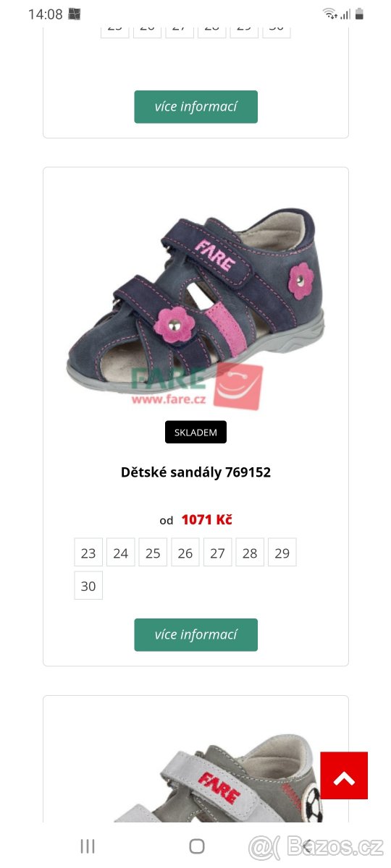Select shoe size 24
391x868 pixels.
(120, 553)
